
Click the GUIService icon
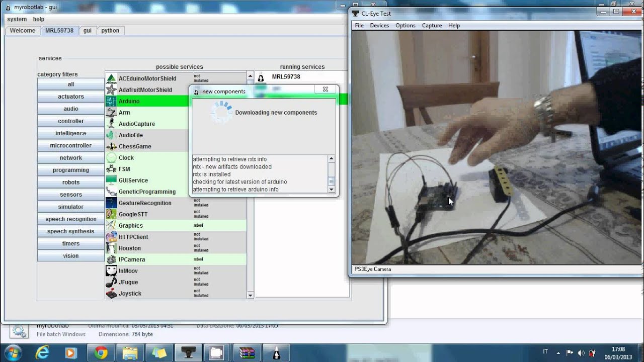coord(111,180)
